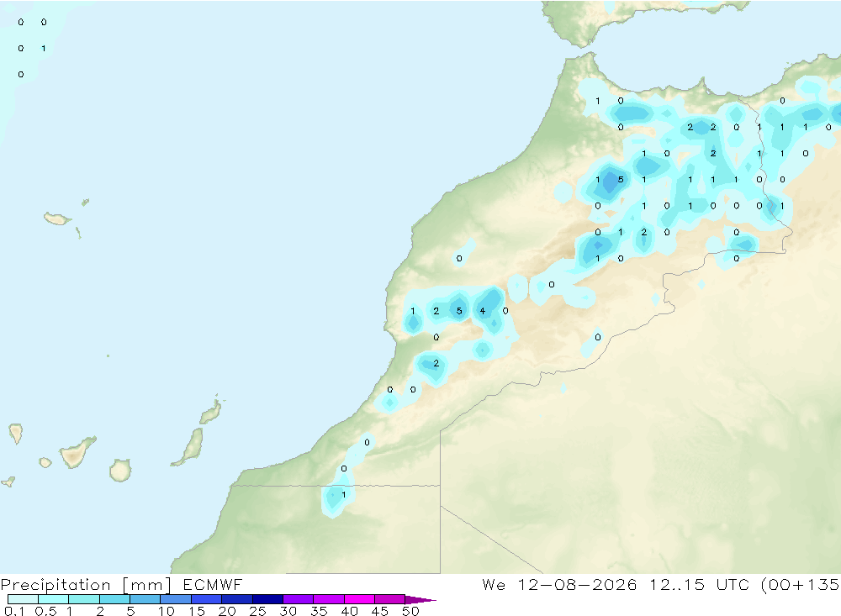Pick the 15–20 mm legend color swatch
The height and width of the screenshot is (616, 841).
pyautogui.click(x=206, y=599)
